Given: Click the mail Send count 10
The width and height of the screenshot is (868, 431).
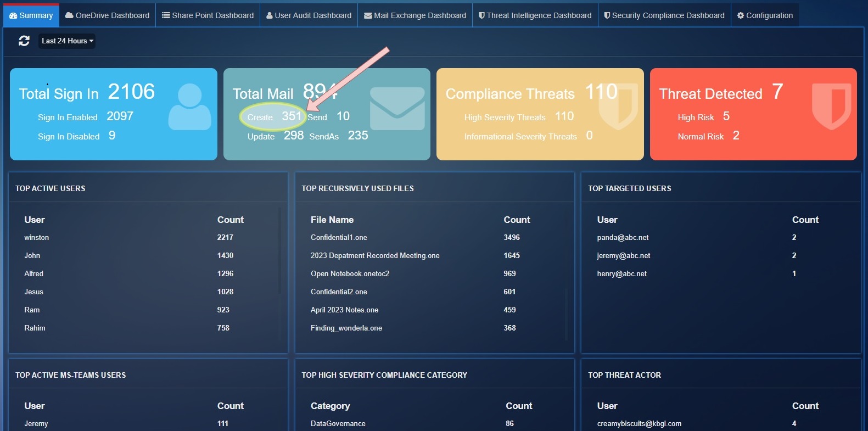Looking at the screenshot, I should (x=343, y=116).
